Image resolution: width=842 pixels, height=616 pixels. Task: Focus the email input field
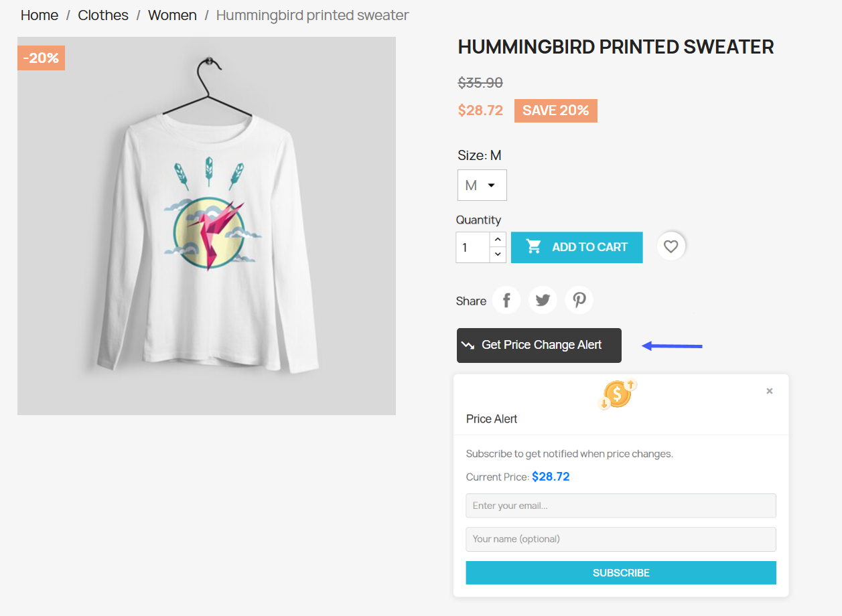(621, 506)
